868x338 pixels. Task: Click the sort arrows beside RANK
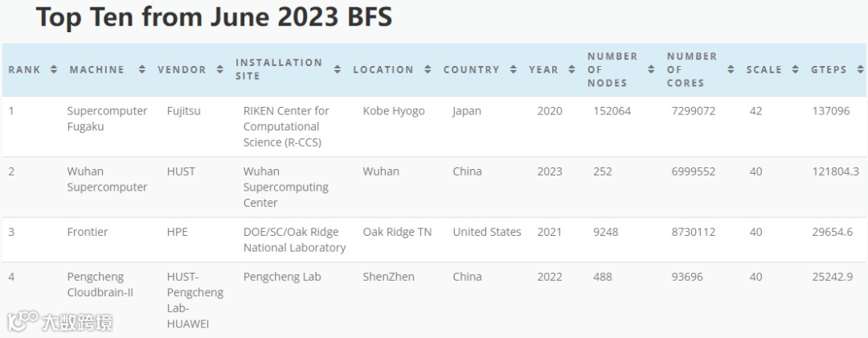coord(54,69)
